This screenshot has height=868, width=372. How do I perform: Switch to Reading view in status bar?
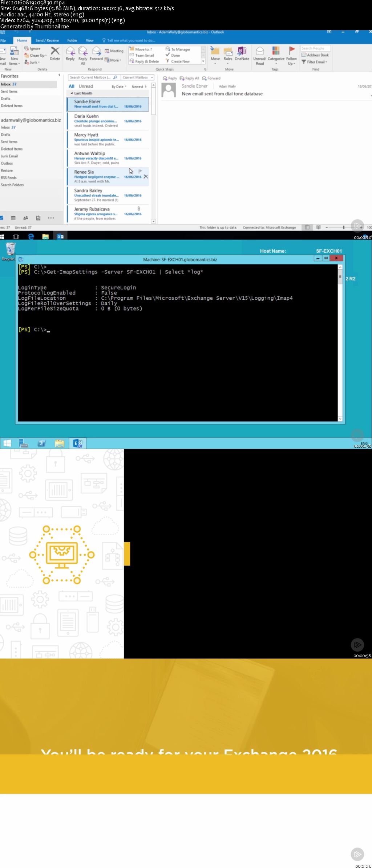point(318,227)
